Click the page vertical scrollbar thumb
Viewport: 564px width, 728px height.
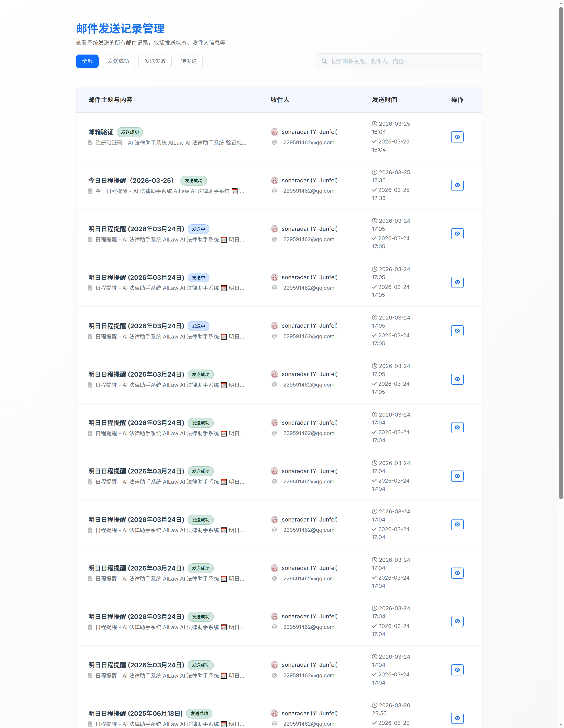tap(561, 253)
